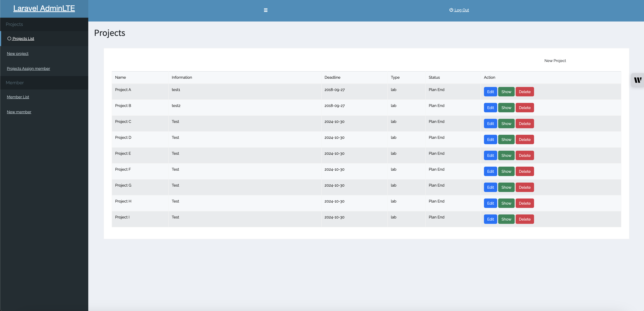Expand the Member section in the sidebar

pyautogui.click(x=15, y=83)
